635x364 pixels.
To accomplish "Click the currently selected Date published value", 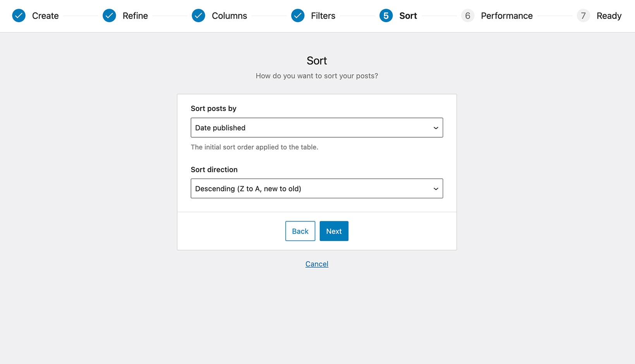I will point(220,128).
